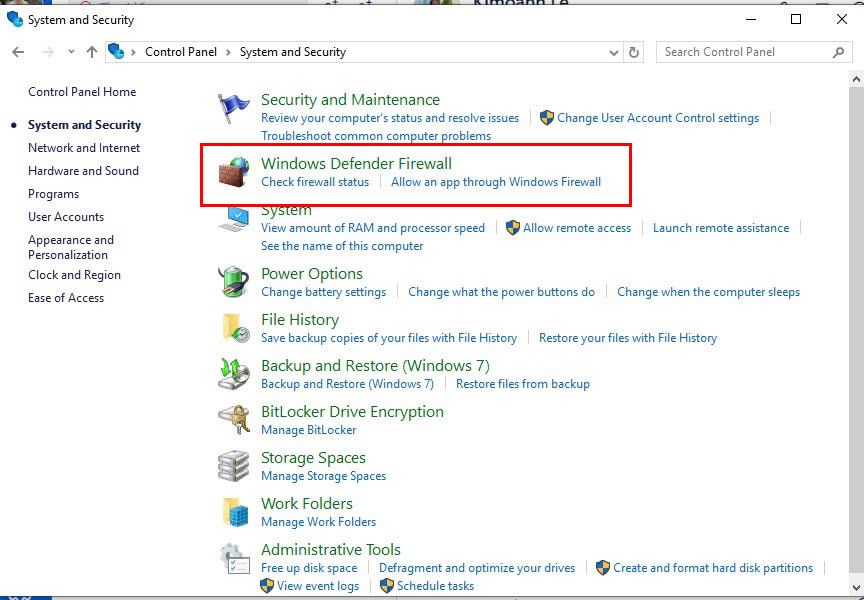Click the Allow remote access link
Image resolution: width=864 pixels, height=600 pixels.
coord(577,227)
